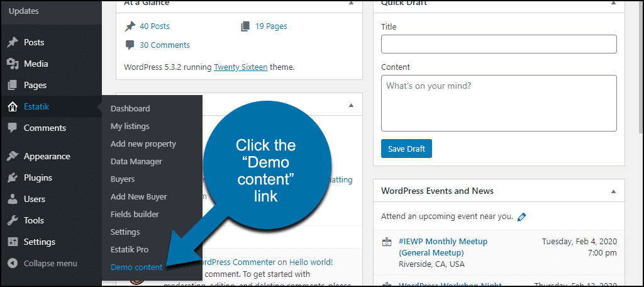The image size is (644, 287).
Task: Open the 30 Comments link
Action: coord(165,45)
